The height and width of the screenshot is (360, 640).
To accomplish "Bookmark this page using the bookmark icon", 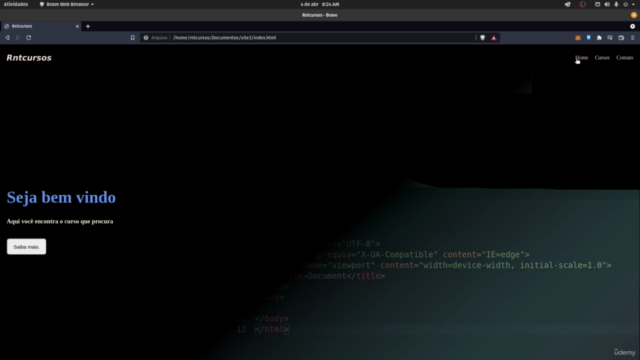I will [133, 38].
